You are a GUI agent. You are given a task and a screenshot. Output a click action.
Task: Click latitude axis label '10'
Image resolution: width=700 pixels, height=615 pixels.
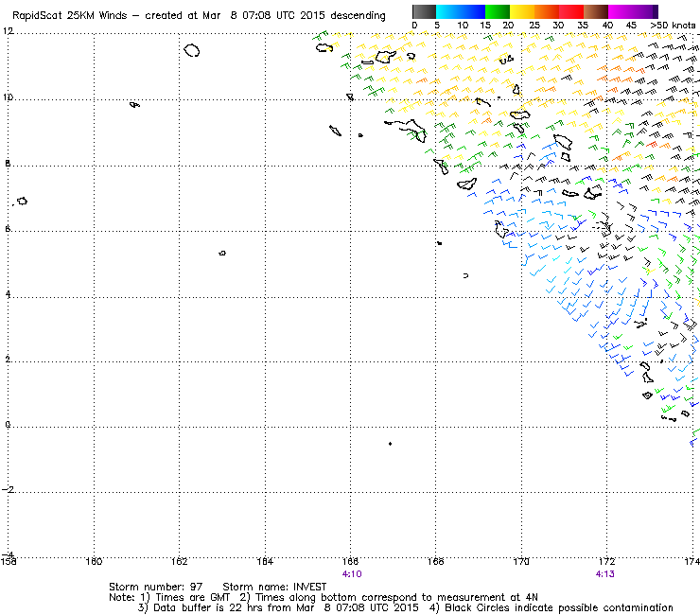8,97
